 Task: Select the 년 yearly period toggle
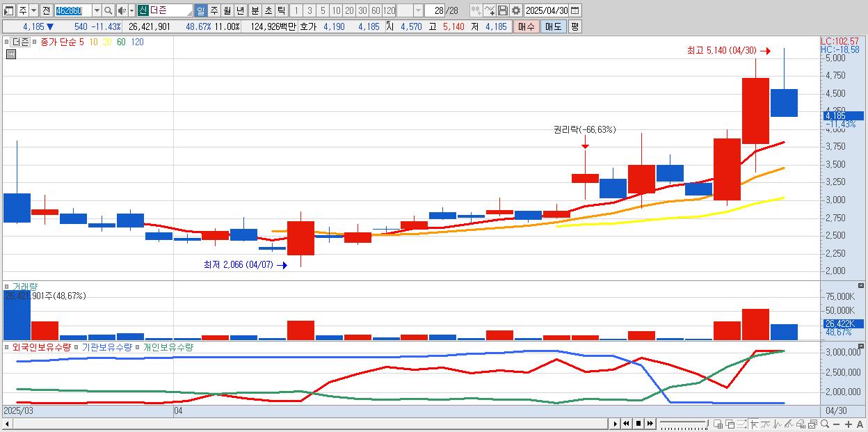(240, 10)
